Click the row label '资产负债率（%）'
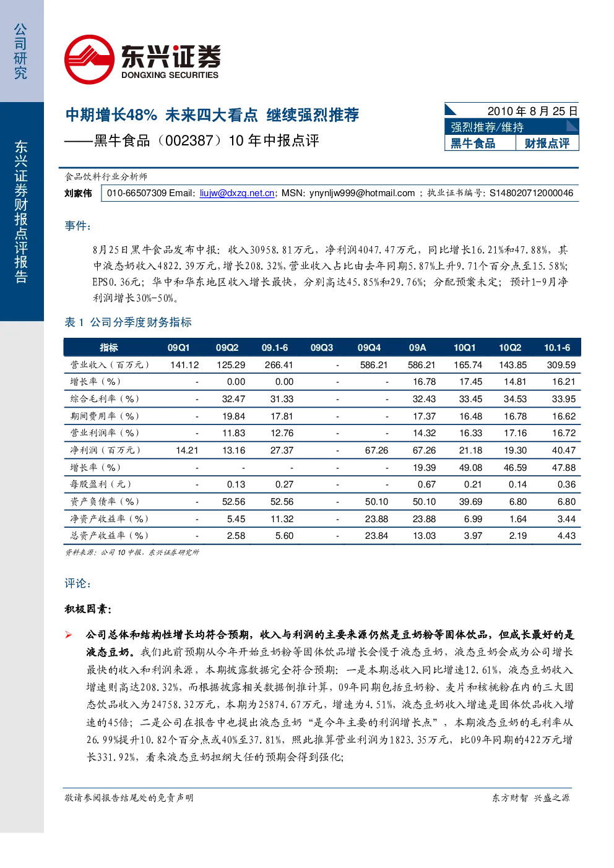The height and width of the screenshot is (868, 614). [105, 502]
